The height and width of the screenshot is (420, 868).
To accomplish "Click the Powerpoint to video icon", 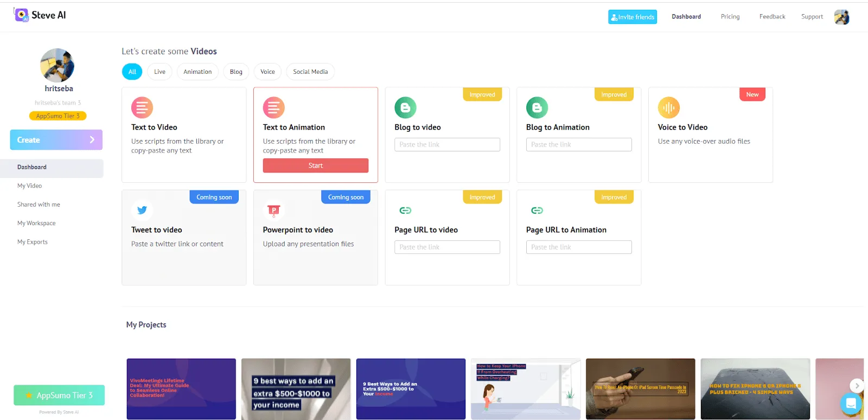I will coord(274,210).
